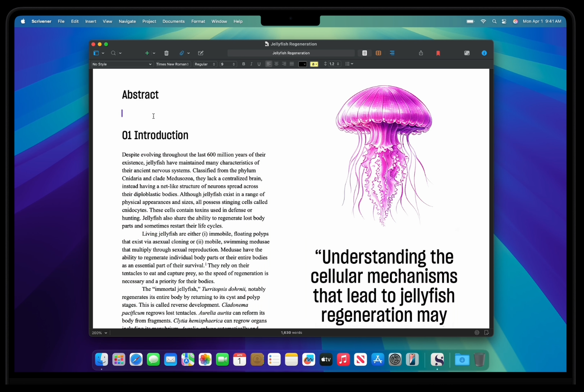Viewport: 584px width, 392px height.
Task: Click the Jellyfish Regeneration quick search field
Action: click(291, 53)
